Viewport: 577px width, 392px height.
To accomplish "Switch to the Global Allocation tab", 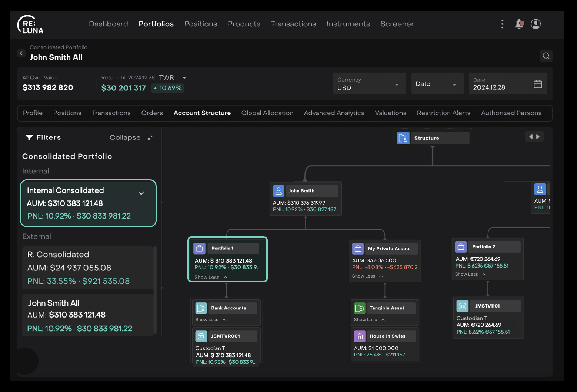I will pos(267,113).
